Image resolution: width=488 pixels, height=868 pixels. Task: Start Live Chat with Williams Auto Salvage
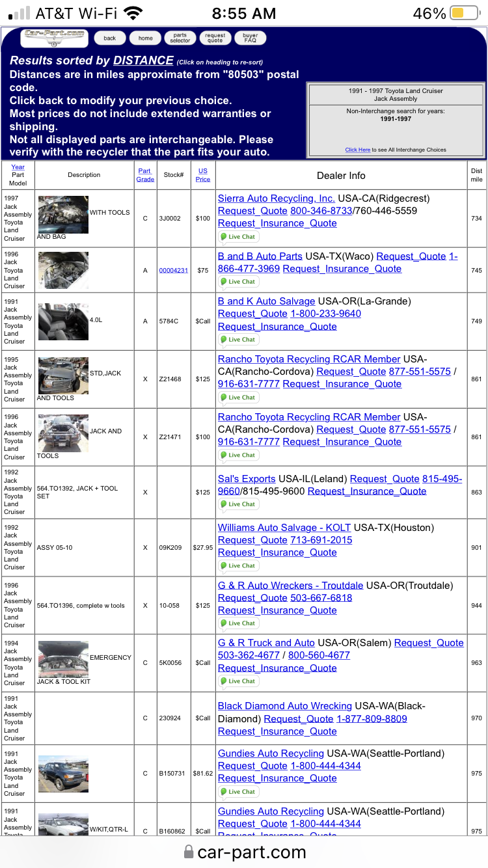point(238,566)
